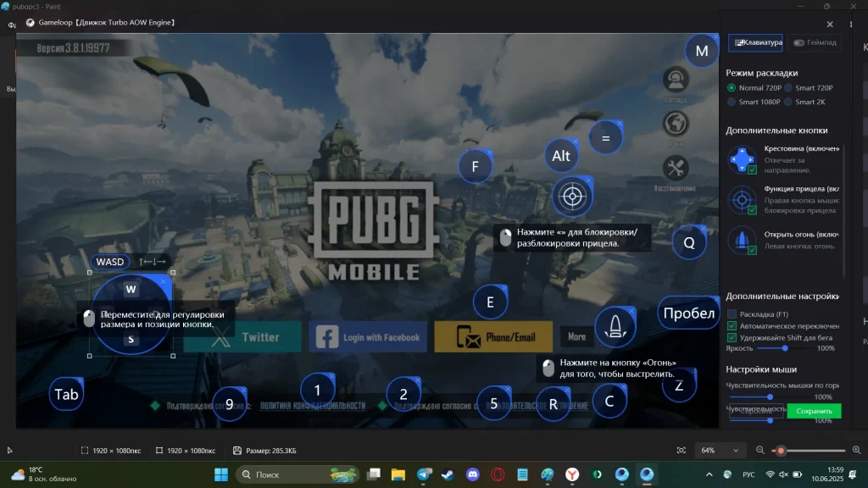Viewport: 868px width, 488px height.
Task: Click the Q key mapping marker
Action: (689, 243)
